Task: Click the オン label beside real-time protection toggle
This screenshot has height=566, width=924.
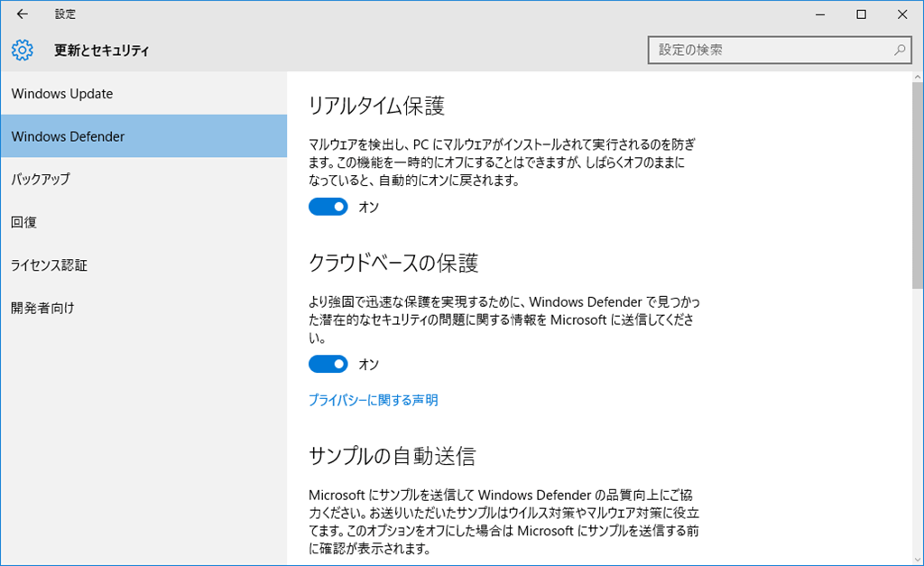Action: (x=360, y=207)
